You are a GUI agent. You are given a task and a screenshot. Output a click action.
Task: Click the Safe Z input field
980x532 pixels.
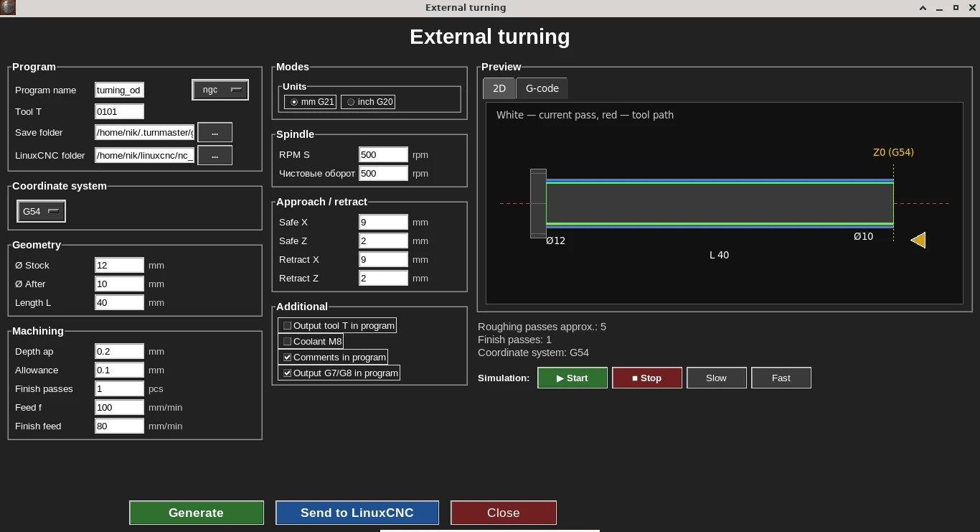coord(384,241)
